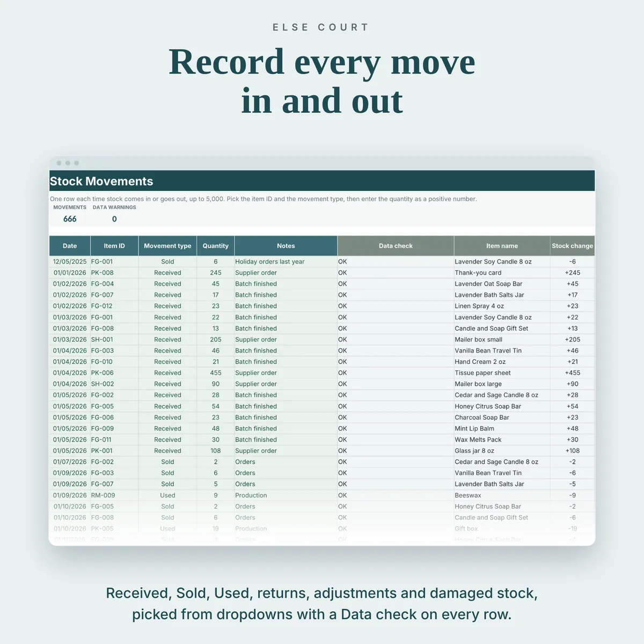Select the stock change cell +13
The width and height of the screenshot is (644, 644).
(573, 328)
